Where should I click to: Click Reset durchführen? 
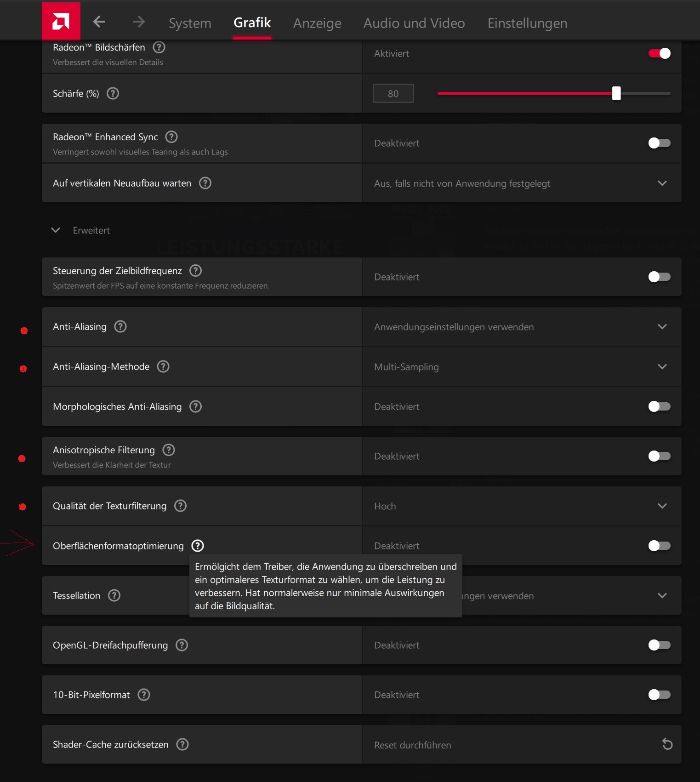(412, 745)
